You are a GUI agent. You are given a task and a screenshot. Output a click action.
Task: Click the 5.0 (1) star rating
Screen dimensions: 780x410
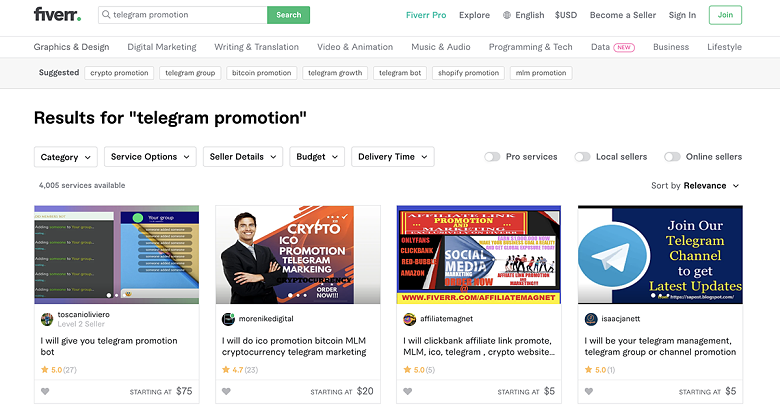[x=600, y=370]
